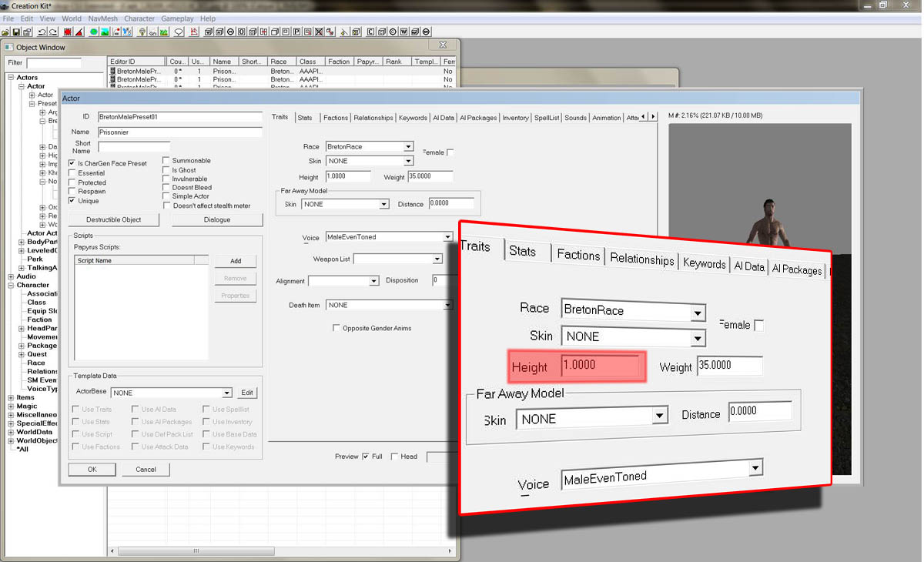Screen dimensions: 924x562
Task: Open the Gameplay menu
Action: [177, 18]
